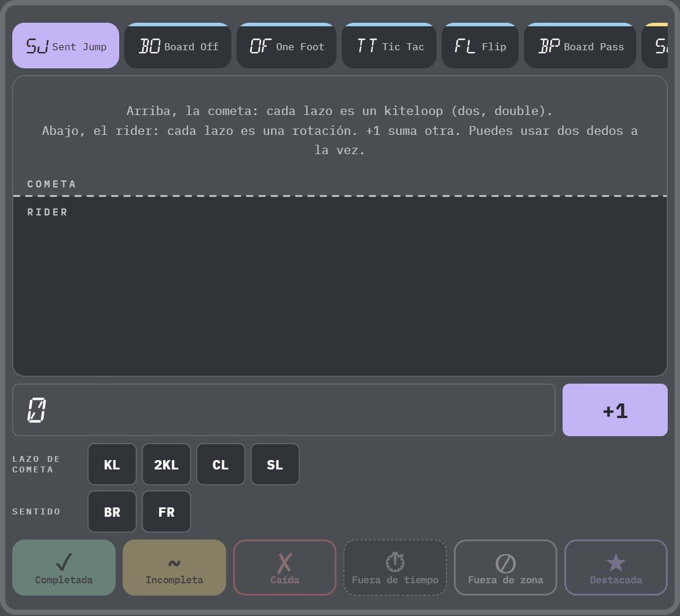680x616 pixels.
Task: Select the Sent Jump tab
Action: [65, 46]
